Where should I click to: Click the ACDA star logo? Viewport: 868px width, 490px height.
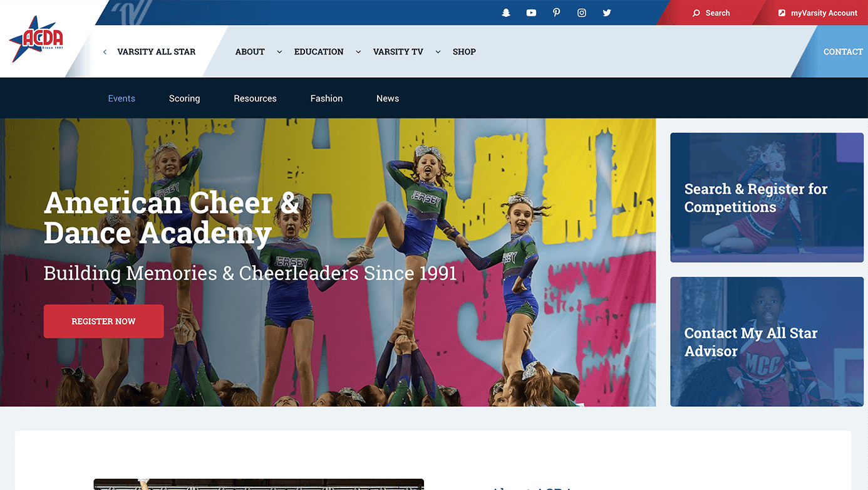(36, 39)
